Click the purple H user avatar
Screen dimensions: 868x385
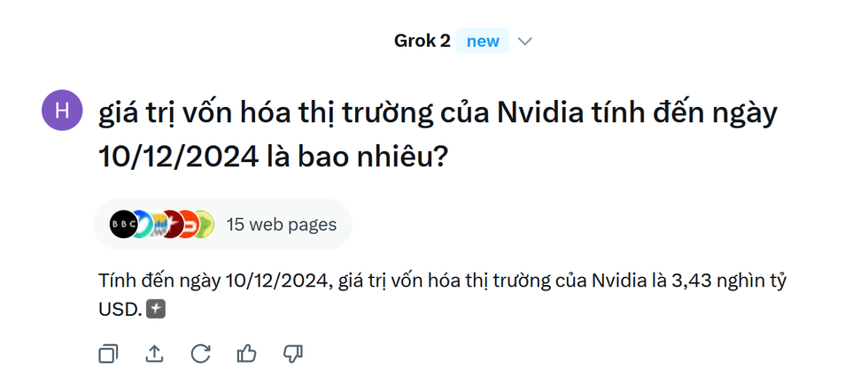click(x=61, y=110)
